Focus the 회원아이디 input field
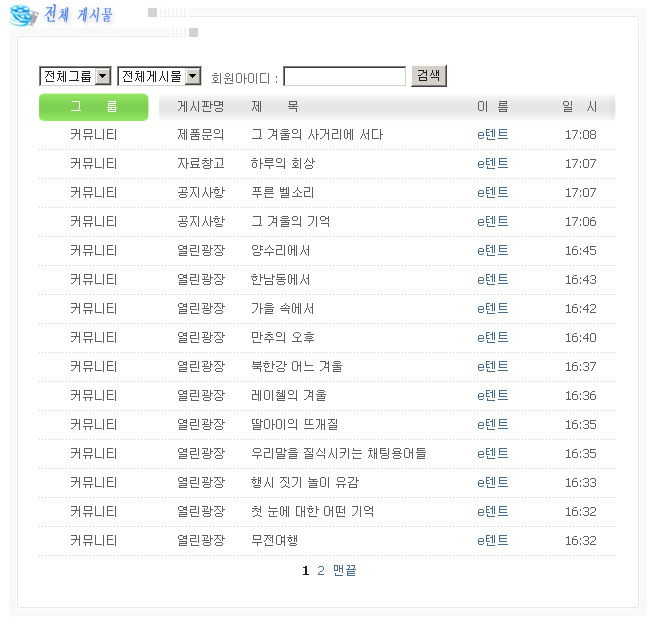 click(345, 76)
